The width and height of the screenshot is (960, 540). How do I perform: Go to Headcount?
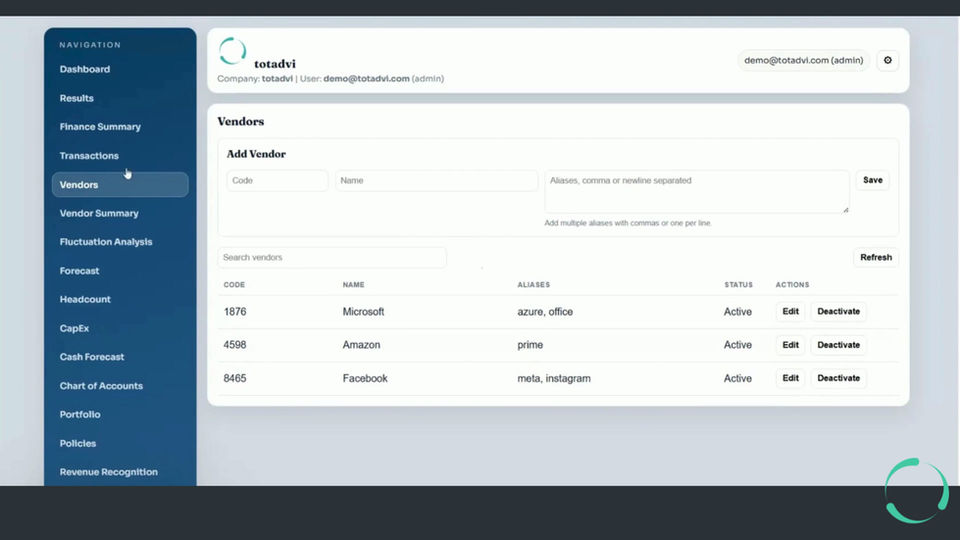[85, 299]
